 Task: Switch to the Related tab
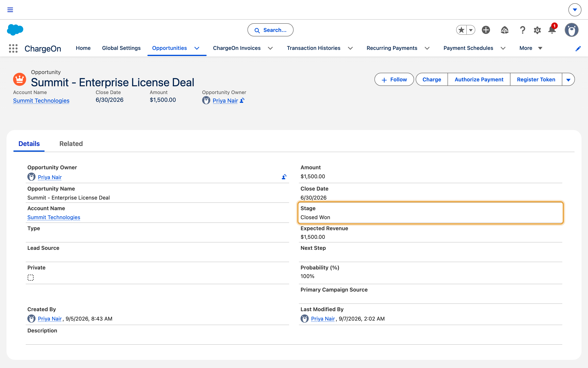pos(71,144)
